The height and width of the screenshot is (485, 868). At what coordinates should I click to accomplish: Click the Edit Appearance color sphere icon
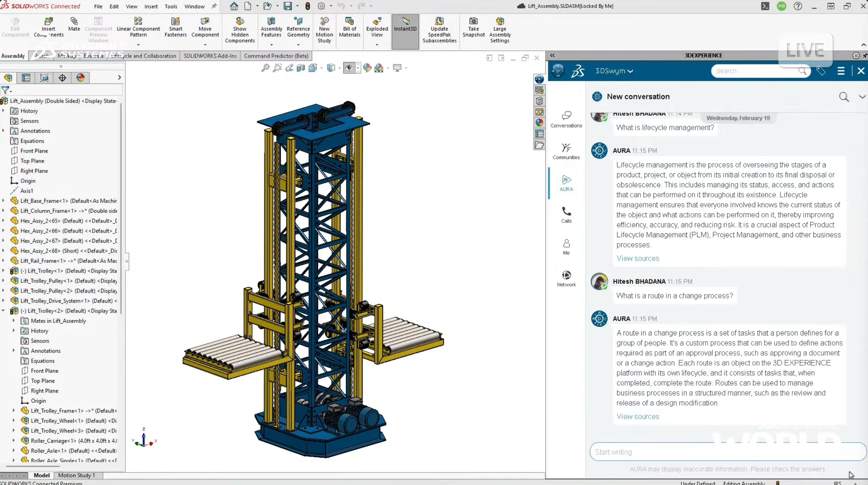pyautogui.click(x=367, y=68)
